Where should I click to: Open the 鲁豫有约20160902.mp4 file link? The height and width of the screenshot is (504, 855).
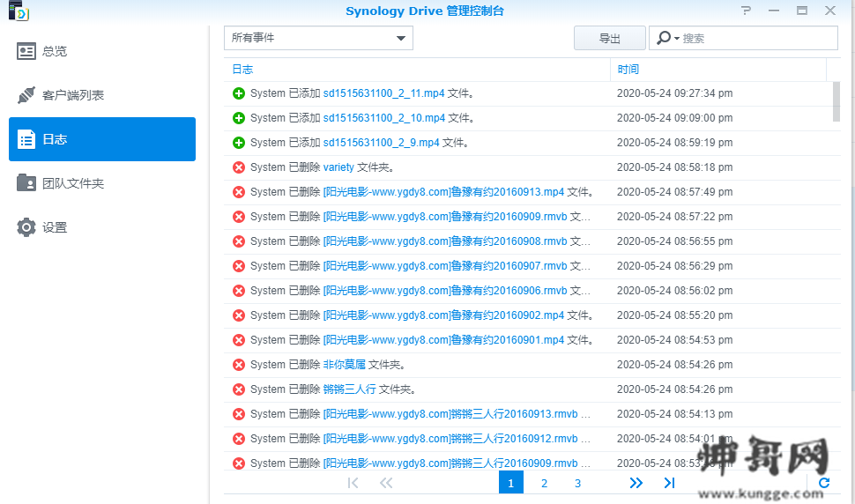(444, 315)
